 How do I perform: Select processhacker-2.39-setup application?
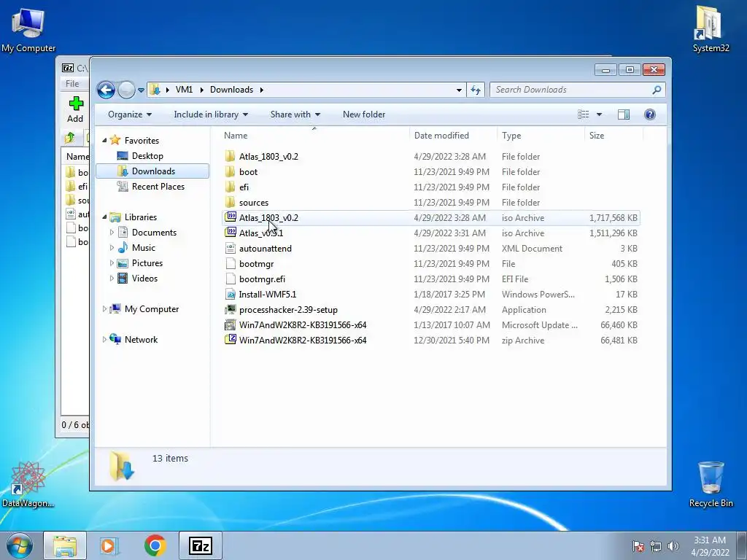[x=431, y=309]
